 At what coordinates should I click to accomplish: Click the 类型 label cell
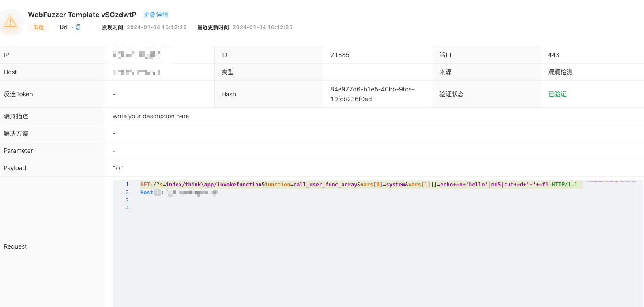point(268,72)
